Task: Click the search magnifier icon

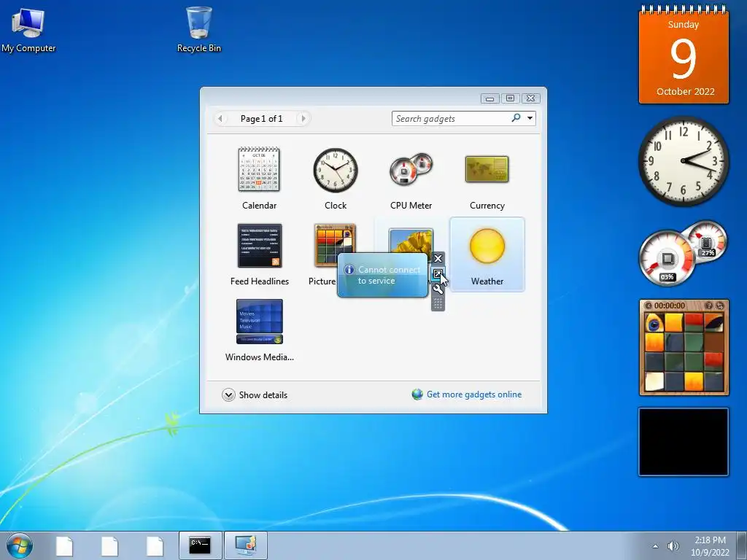Action: [516, 117]
